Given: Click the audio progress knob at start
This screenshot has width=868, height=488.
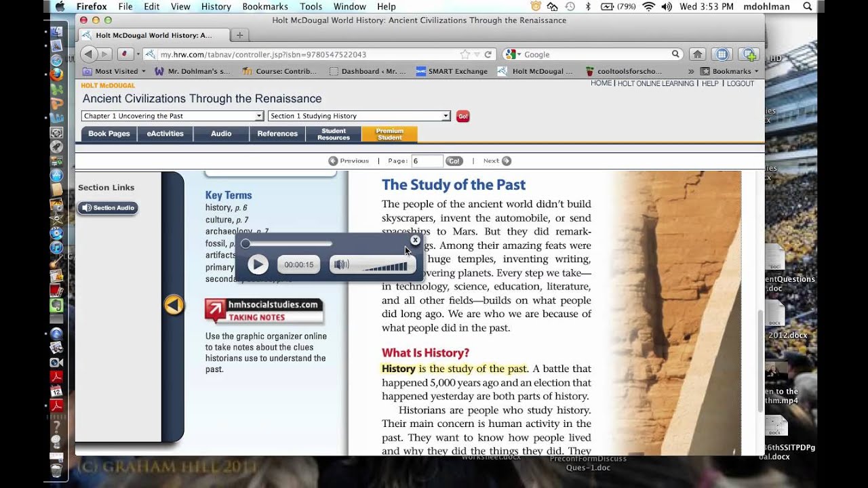Looking at the screenshot, I should coord(245,243).
